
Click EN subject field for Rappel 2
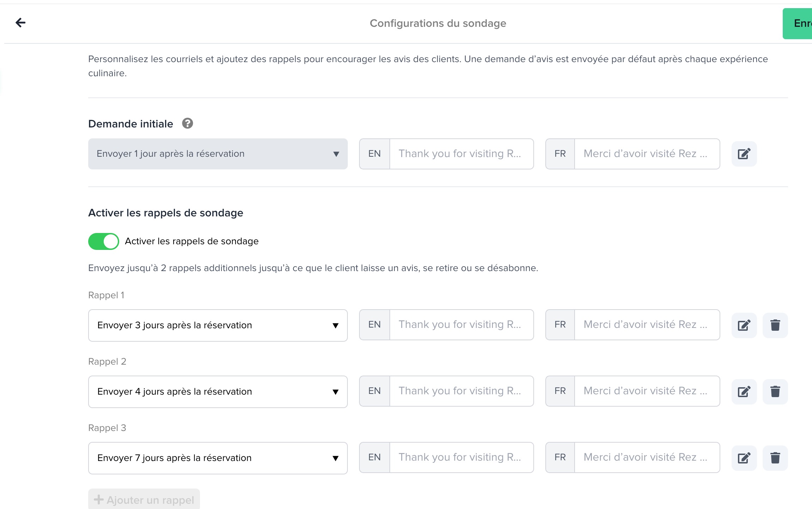[461, 391]
